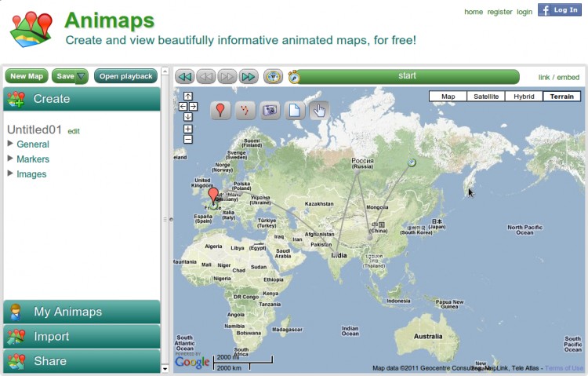
Task: Zoom out the map with minus
Action: coord(188,140)
